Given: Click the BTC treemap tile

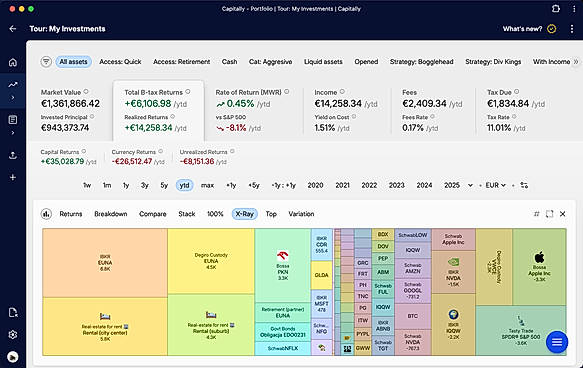Looking at the screenshot, I should (413, 316).
